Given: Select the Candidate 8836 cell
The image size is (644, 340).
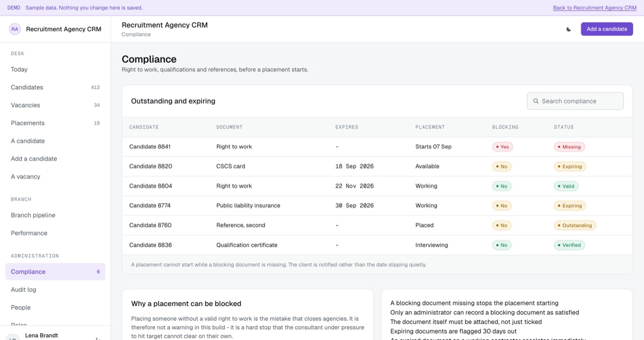Looking at the screenshot, I should click(150, 245).
